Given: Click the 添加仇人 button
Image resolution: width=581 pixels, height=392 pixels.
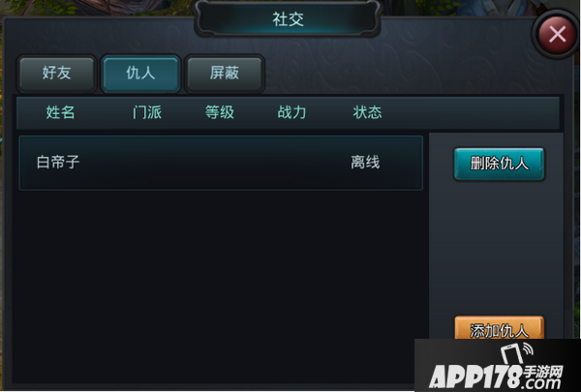Looking at the screenshot, I should click(499, 328).
